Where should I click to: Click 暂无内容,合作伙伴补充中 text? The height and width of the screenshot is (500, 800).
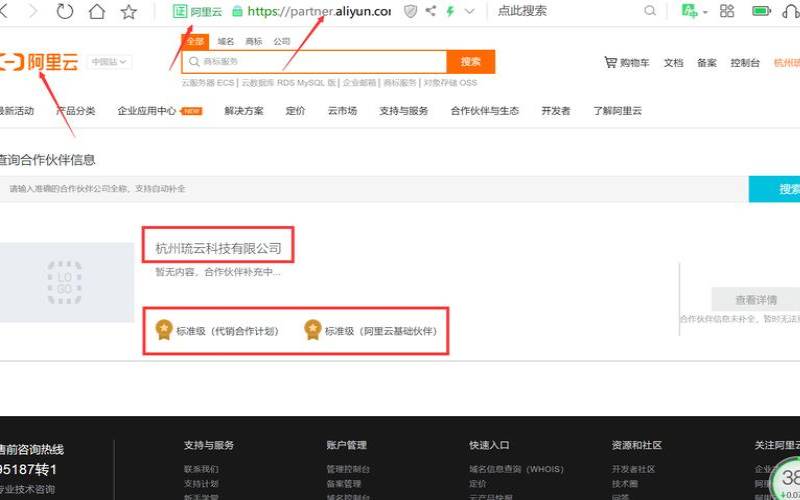[x=218, y=272]
